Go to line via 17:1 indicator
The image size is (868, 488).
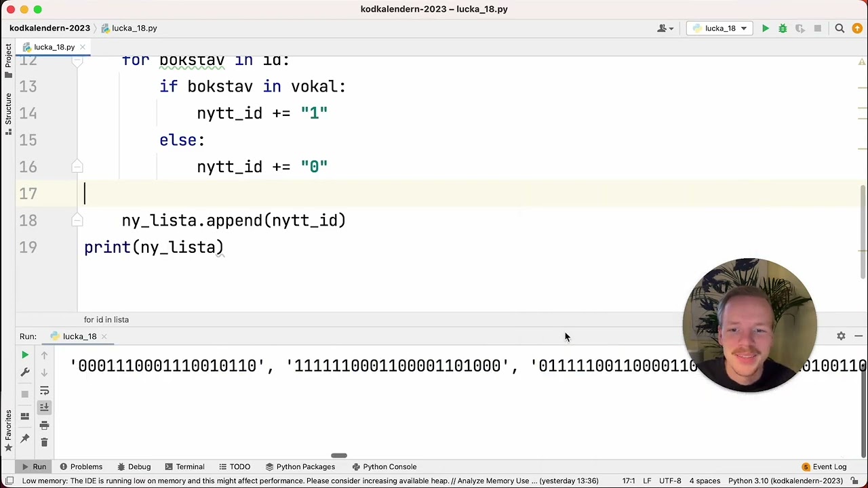[629, 481]
